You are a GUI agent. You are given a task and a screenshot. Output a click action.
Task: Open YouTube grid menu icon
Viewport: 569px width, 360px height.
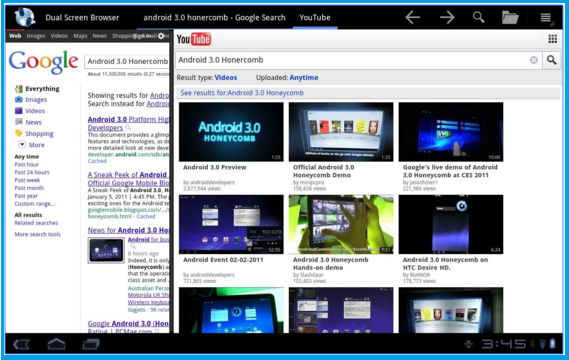click(x=552, y=39)
